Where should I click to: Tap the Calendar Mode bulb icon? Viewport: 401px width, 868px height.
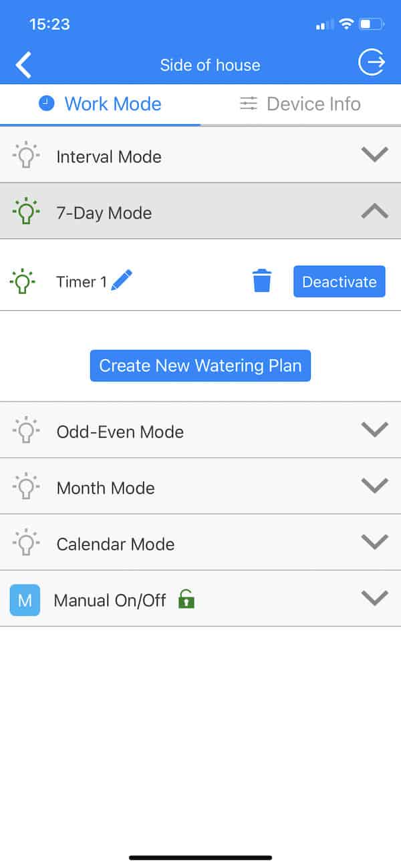coord(25,543)
